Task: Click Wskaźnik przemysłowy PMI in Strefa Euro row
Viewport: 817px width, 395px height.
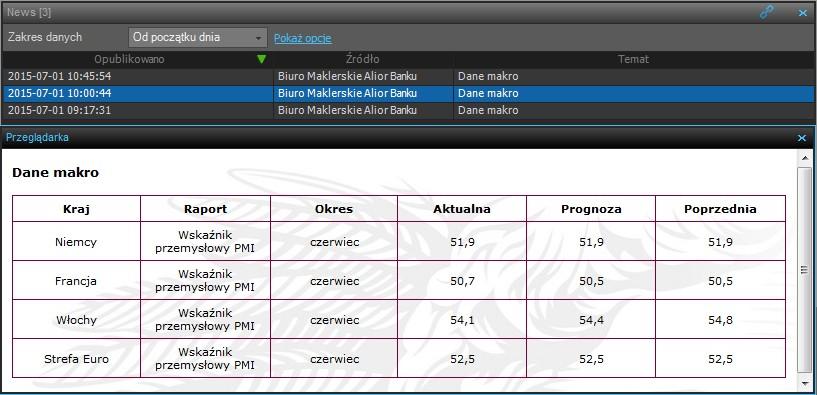Action: (205, 359)
